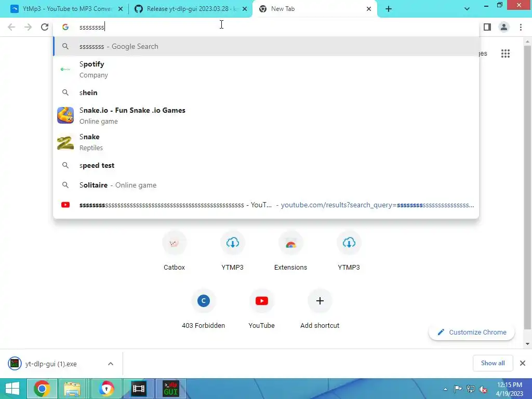
Task: Close the downloads bar
Action: pos(523,363)
